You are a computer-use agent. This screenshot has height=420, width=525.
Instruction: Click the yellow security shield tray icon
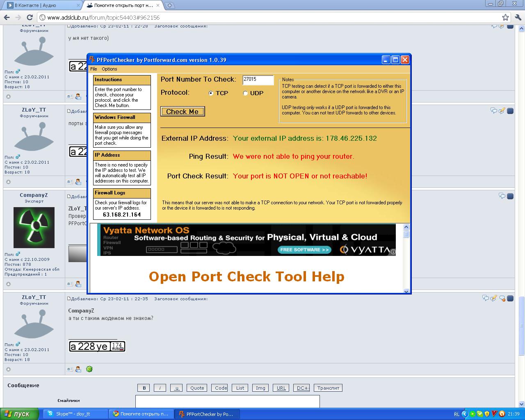[487, 414]
